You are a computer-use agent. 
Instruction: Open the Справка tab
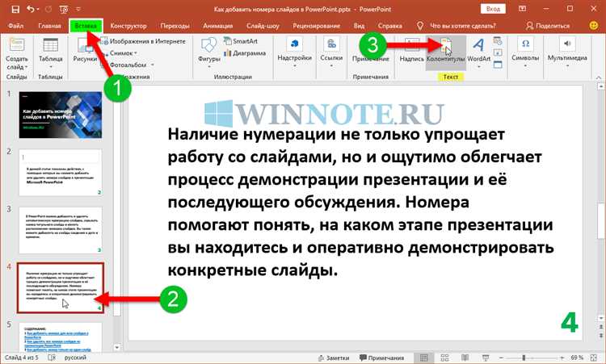(x=390, y=26)
